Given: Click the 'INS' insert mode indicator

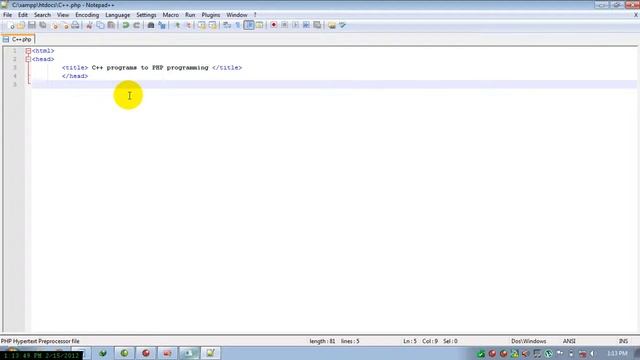Looking at the screenshot, I should [x=623, y=341].
